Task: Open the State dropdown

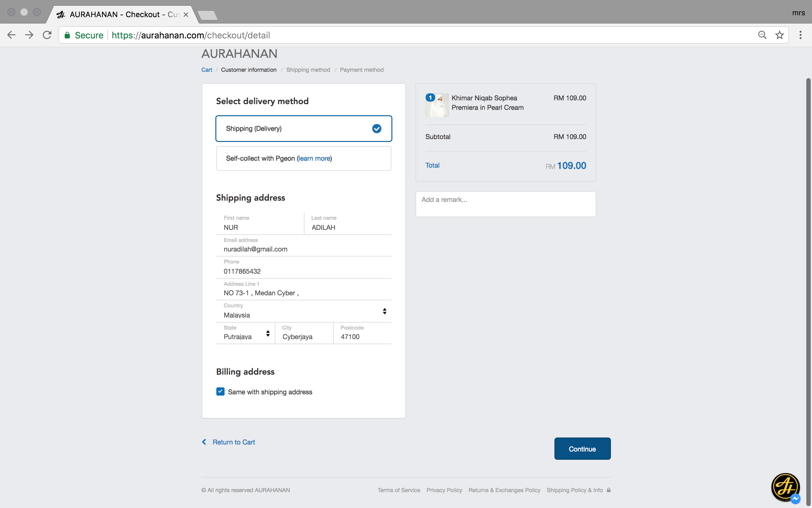Action: click(246, 333)
